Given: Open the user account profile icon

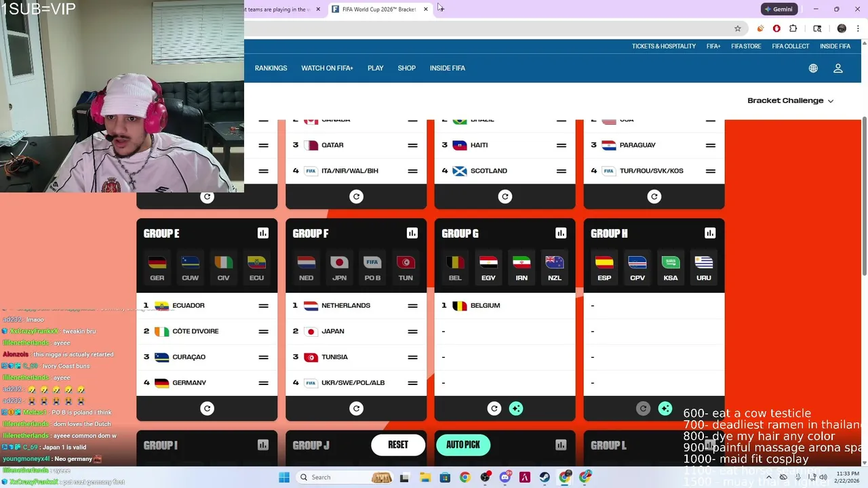Looking at the screenshot, I should click(838, 68).
